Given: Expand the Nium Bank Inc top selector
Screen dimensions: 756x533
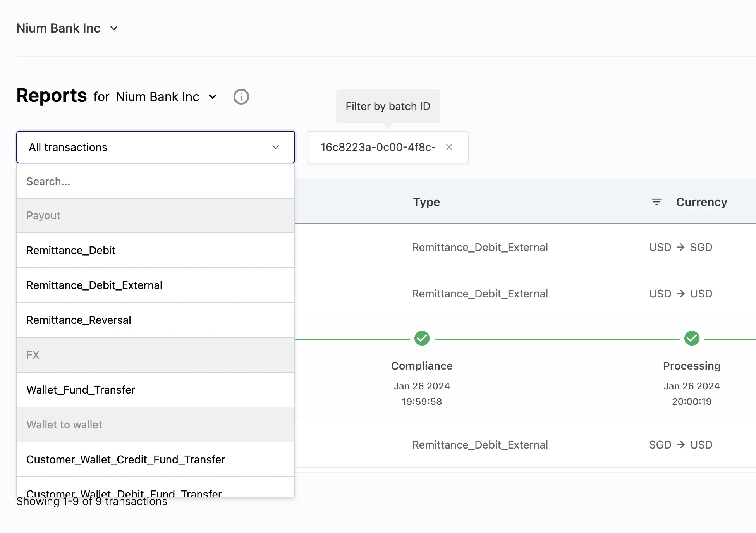Looking at the screenshot, I should point(67,28).
